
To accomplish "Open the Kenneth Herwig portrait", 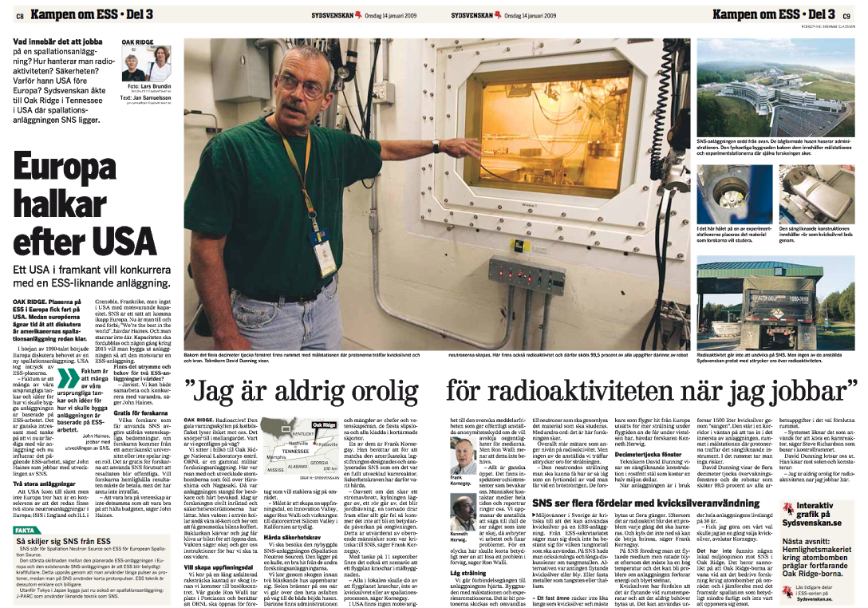I will [x=462, y=513].
